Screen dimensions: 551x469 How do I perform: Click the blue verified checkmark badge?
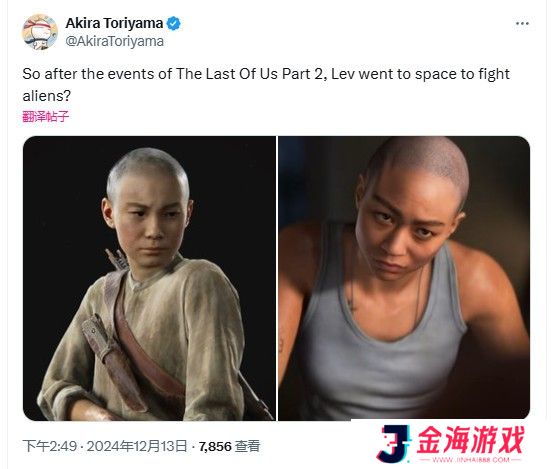point(173,24)
